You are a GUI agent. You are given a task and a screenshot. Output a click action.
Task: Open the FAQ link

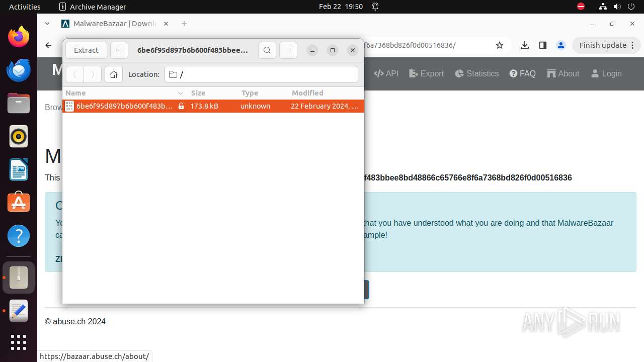click(x=523, y=73)
